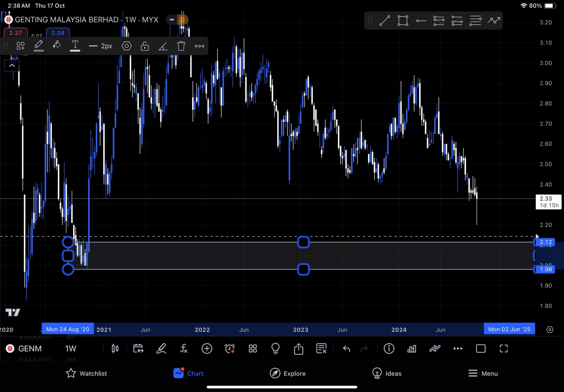Switch to the Chart tab
This screenshot has width=564, height=392.
coord(188,373)
